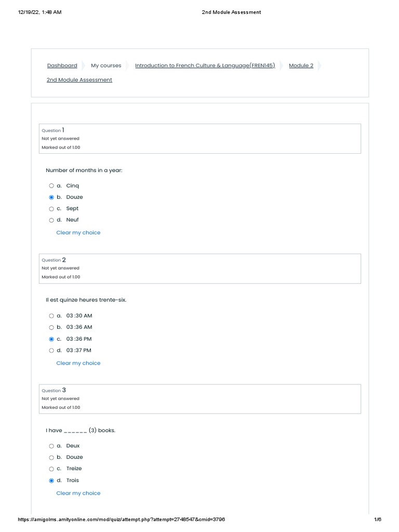Choose Douze in Question 3

point(51,458)
